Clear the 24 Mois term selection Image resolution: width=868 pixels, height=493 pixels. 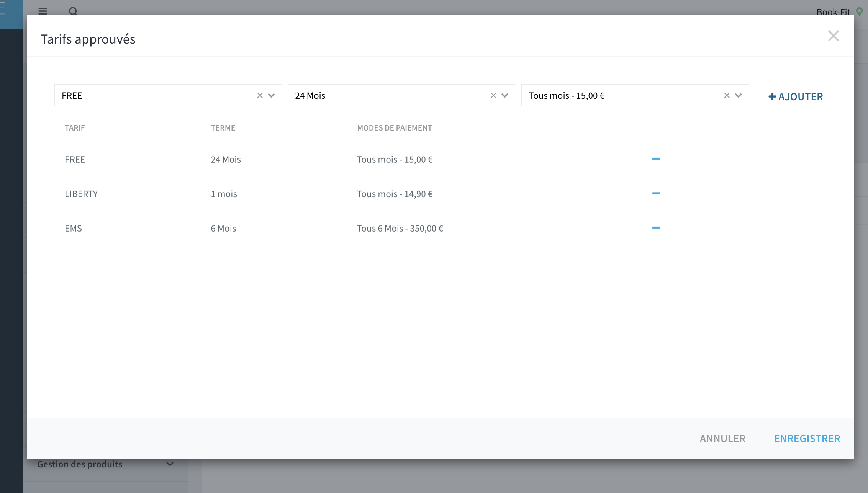493,95
